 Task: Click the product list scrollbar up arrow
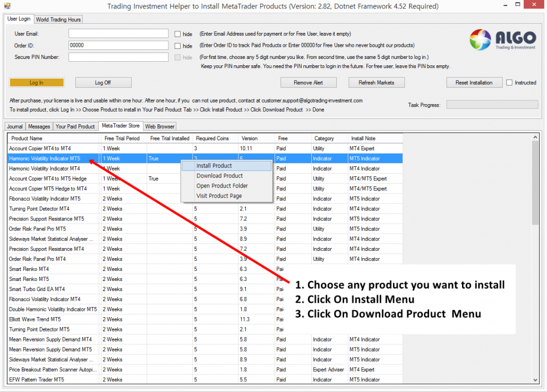(x=535, y=138)
